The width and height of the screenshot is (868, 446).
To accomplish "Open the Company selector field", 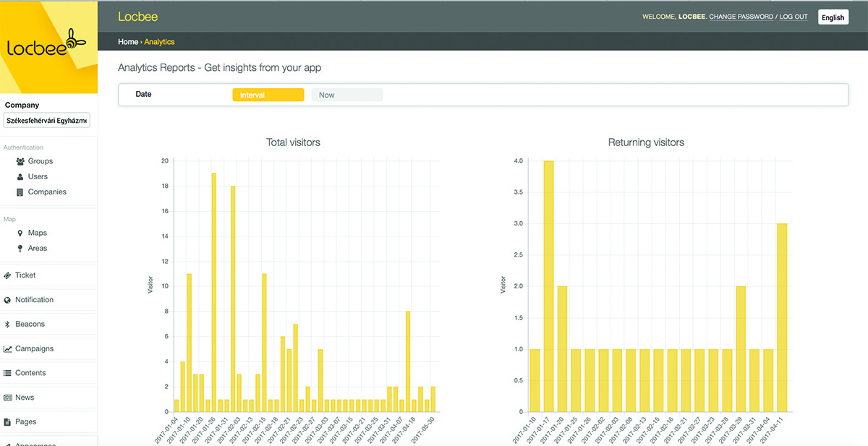I will pyautogui.click(x=48, y=120).
